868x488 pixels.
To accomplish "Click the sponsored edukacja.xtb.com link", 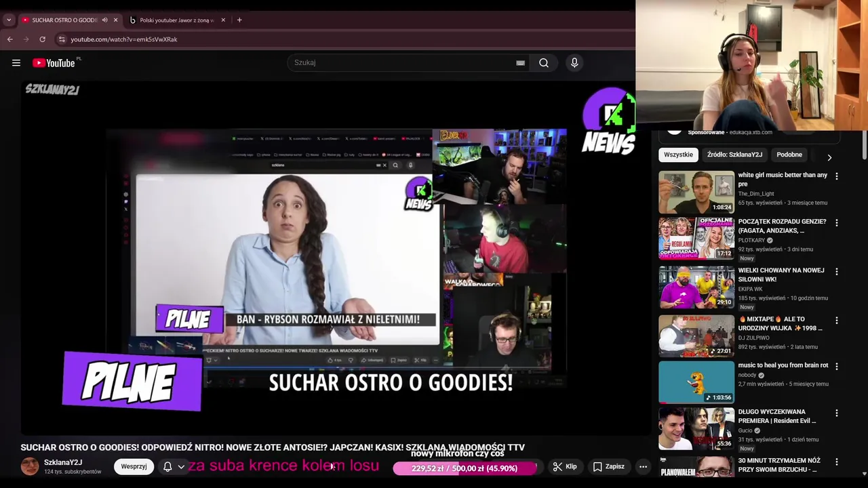I will (750, 132).
